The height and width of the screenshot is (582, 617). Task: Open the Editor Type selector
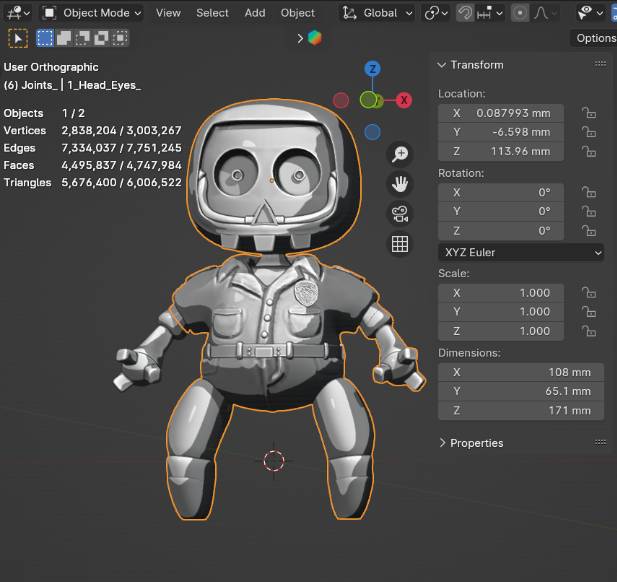[x=18, y=13]
